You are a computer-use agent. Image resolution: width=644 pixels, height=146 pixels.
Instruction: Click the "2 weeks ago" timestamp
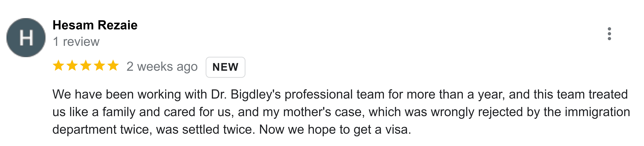click(x=162, y=67)
